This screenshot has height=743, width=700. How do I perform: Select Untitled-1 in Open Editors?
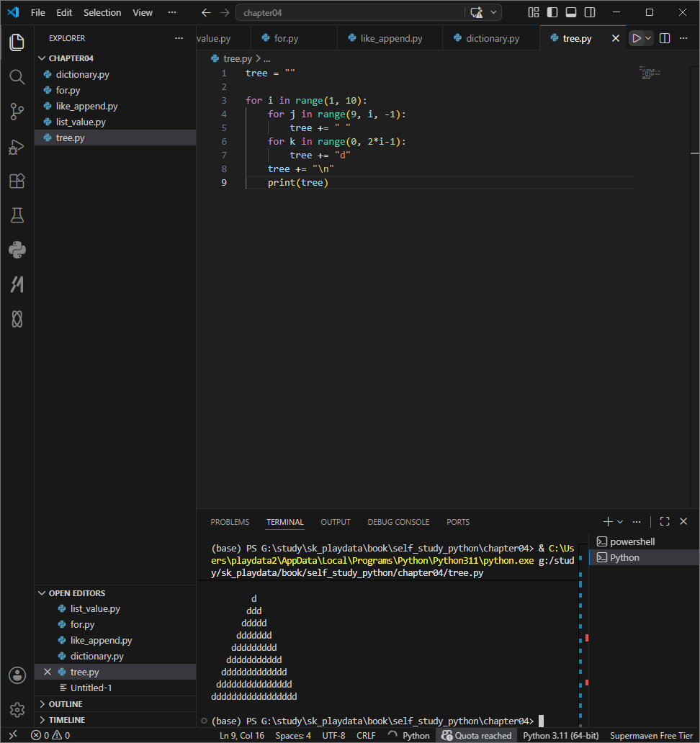[x=115, y=688]
